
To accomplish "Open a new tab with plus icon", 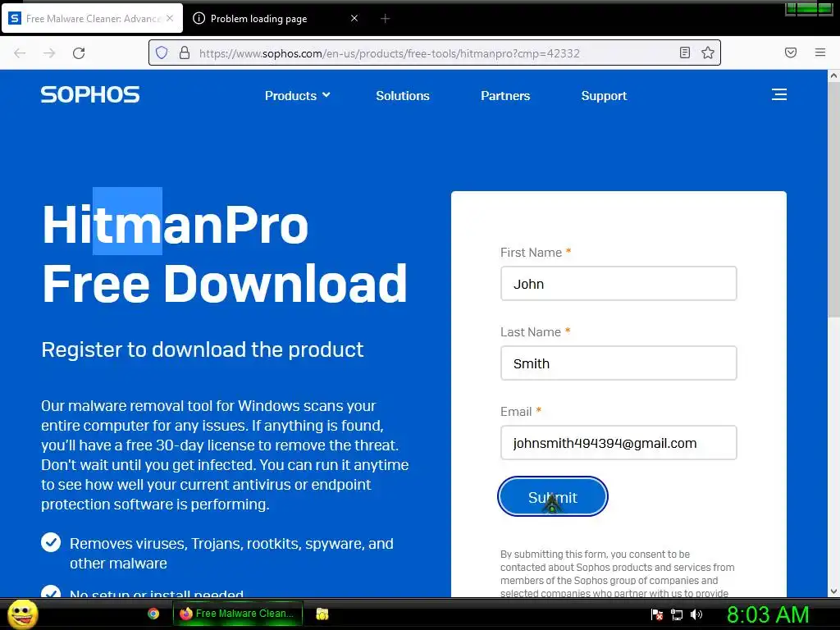I will click(x=385, y=19).
